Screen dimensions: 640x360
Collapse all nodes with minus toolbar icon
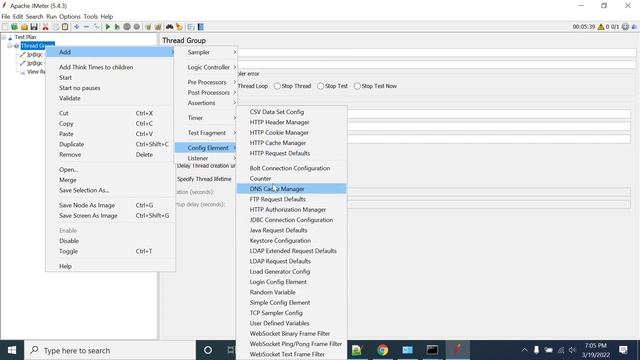(86, 27)
